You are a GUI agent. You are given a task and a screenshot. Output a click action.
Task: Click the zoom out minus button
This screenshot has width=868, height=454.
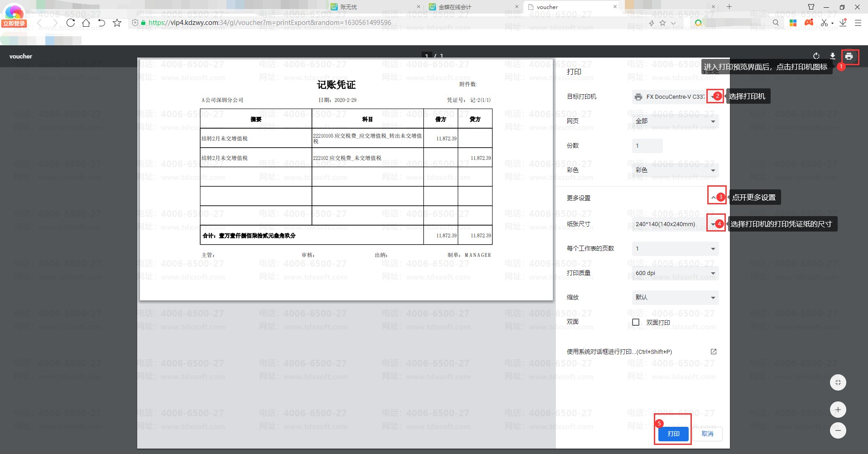click(838, 430)
